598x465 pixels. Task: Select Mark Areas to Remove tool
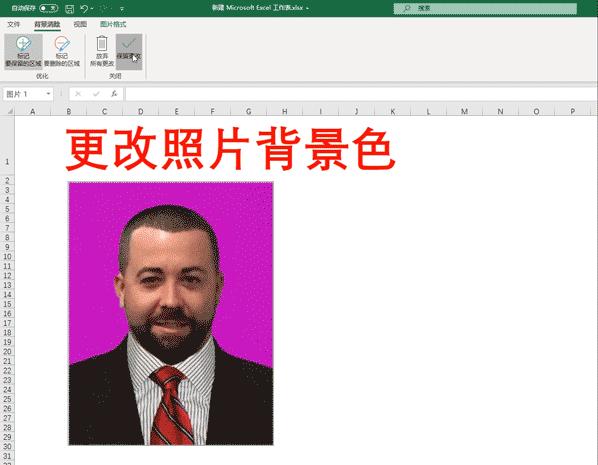[62, 51]
